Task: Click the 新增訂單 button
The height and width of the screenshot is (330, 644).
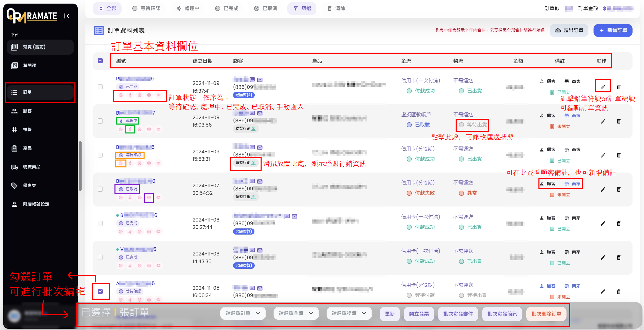Action: click(613, 30)
